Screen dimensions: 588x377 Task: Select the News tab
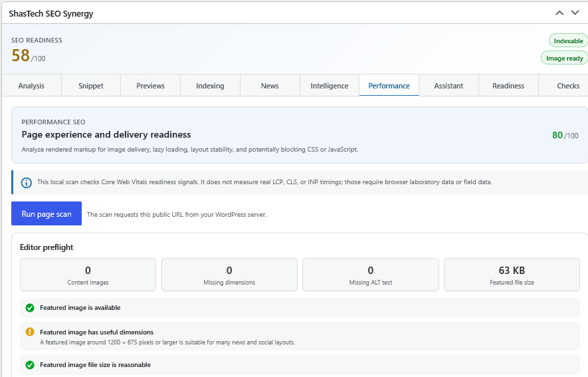[x=270, y=86]
